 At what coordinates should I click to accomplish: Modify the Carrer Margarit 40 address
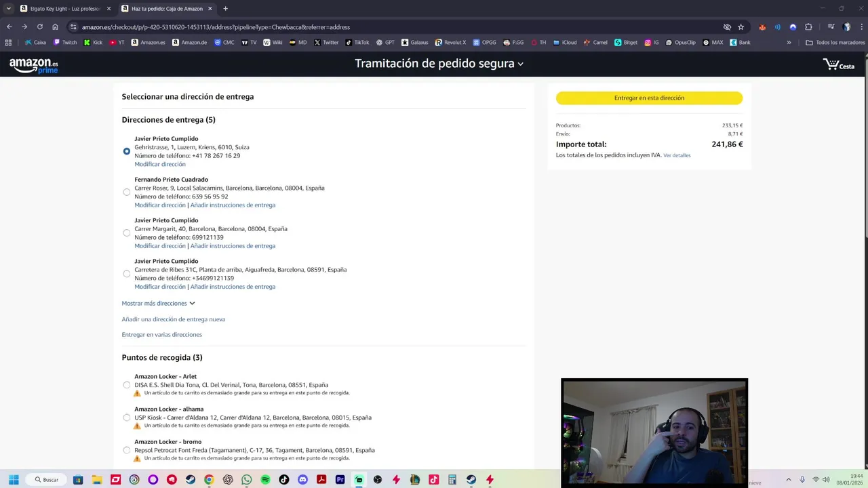(x=160, y=245)
